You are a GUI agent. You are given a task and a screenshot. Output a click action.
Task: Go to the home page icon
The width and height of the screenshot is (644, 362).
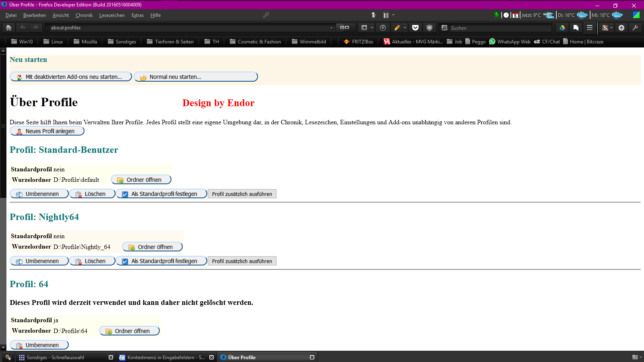coord(9,28)
